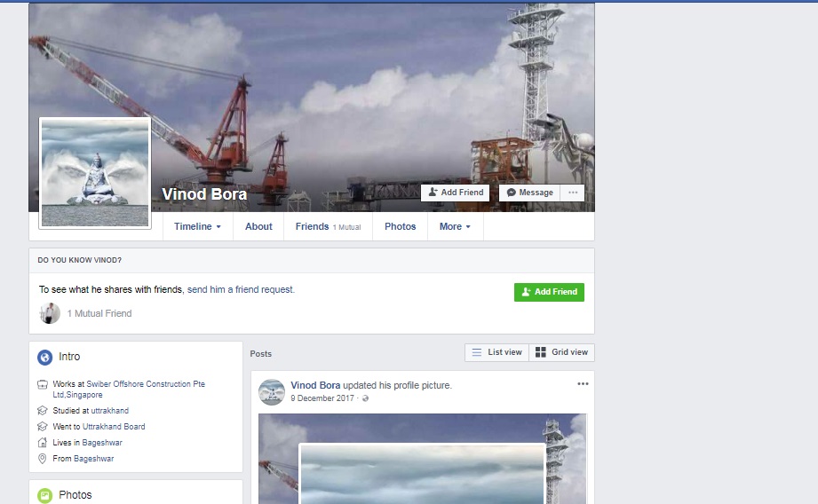Click the small Vinod Bora post avatar
Image resolution: width=818 pixels, height=504 pixels.
(x=272, y=391)
